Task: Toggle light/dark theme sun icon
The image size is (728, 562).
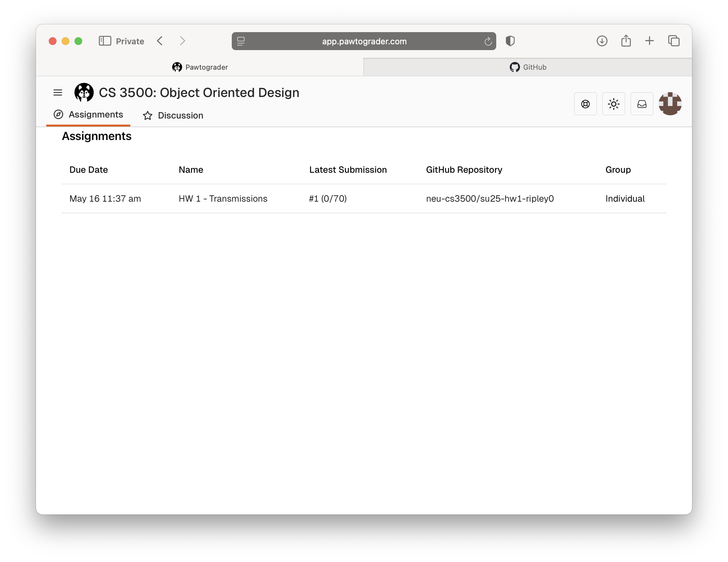Action: (613, 104)
